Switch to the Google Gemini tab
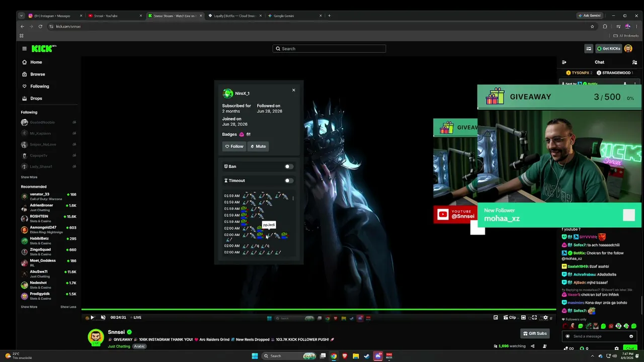644x362 pixels. coord(294,16)
